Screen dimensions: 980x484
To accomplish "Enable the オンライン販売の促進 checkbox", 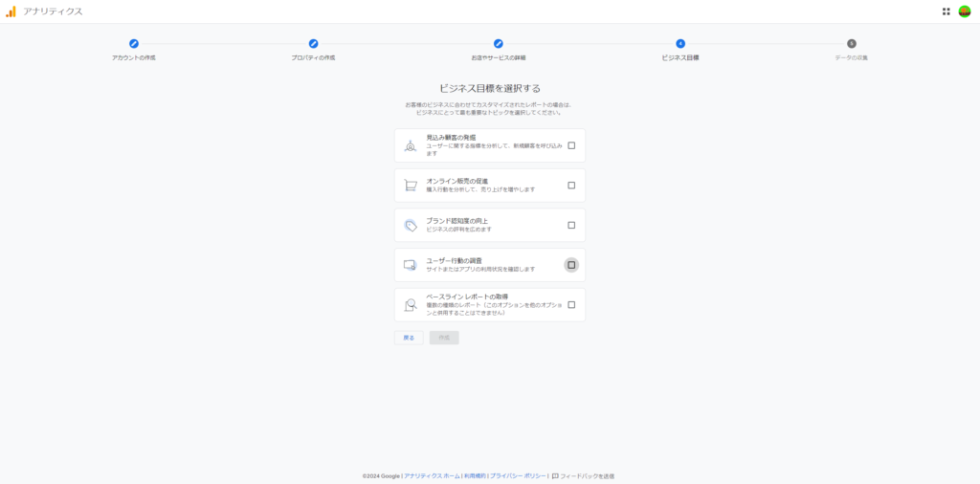I will coord(571,186).
